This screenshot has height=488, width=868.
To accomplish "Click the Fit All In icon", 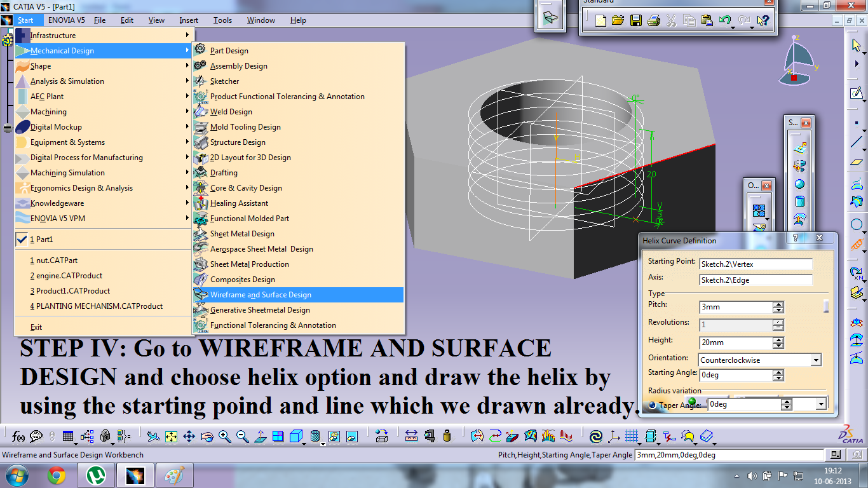I will (171, 437).
